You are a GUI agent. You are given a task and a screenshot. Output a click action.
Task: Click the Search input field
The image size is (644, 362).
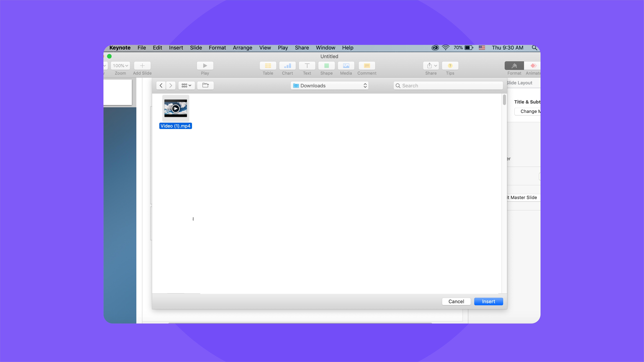pyautogui.click(x=448, y=85)
